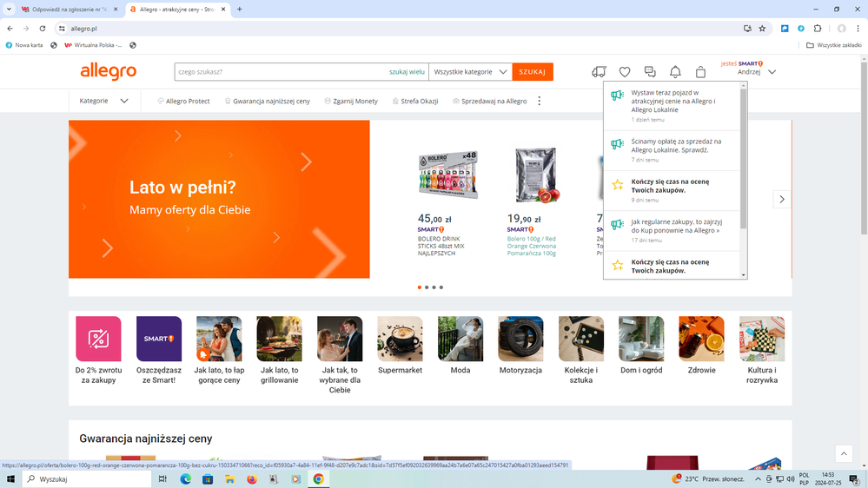Expand the Kategorie menu
The image size is (868, 488).
click(x=103, y=101)
